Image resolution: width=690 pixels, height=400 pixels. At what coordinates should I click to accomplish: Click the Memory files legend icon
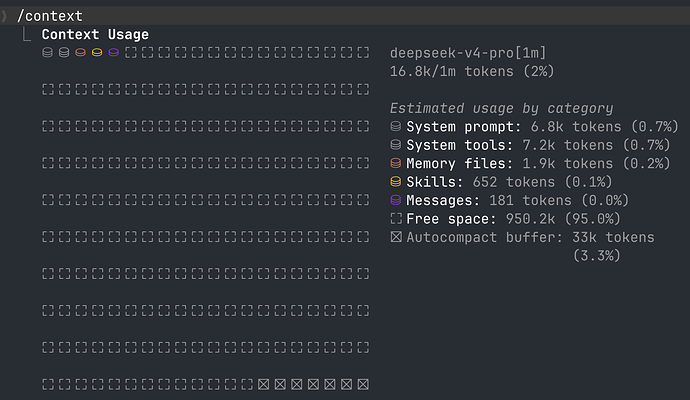click(396, 163)
